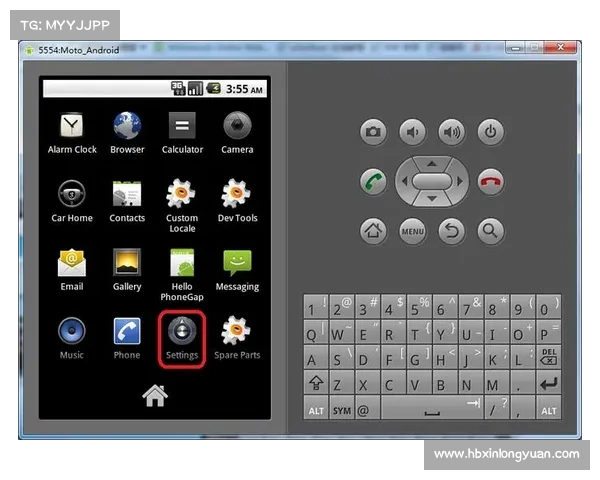Click the number 0 key
600x480 pixels.
click(x=549, y=307)
